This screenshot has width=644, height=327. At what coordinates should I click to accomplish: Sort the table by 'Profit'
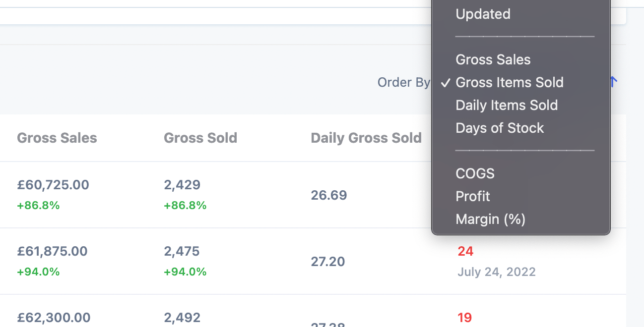tap(472, 196)
